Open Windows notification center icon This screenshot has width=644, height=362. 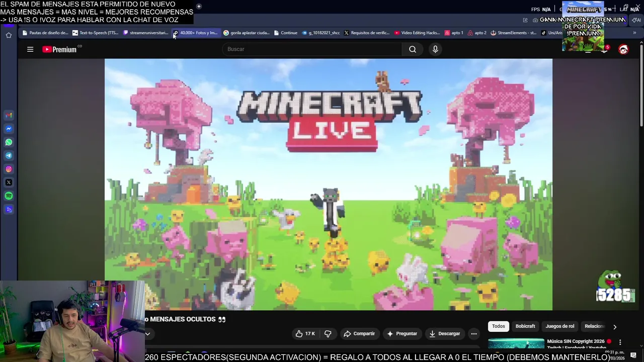(633, 355)
